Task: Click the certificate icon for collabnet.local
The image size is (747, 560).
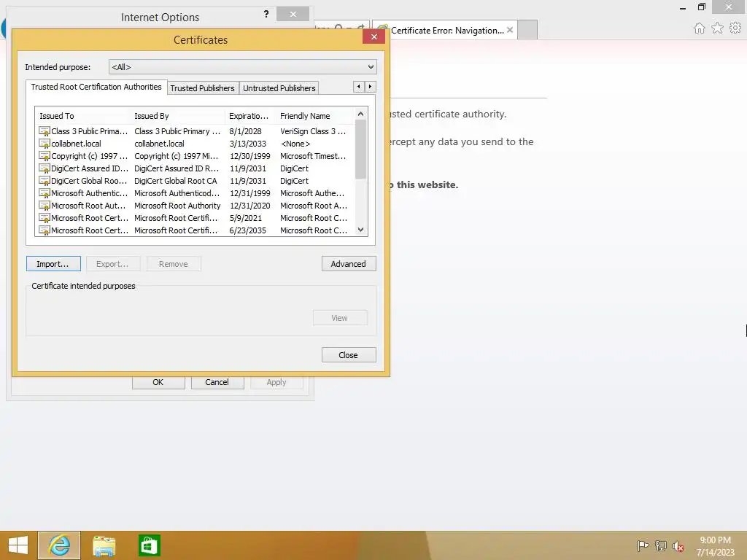Action: (x=44, y=144)
